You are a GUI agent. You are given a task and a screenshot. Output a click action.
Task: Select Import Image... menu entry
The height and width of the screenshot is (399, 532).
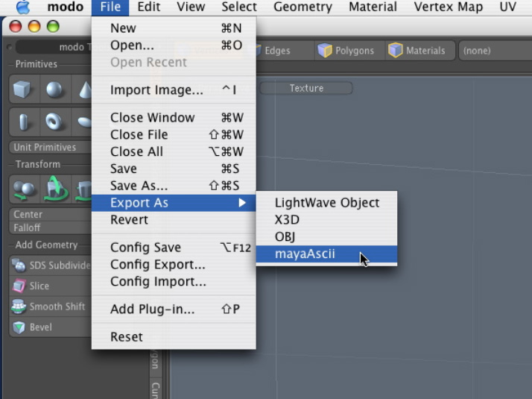click(174, 90)
